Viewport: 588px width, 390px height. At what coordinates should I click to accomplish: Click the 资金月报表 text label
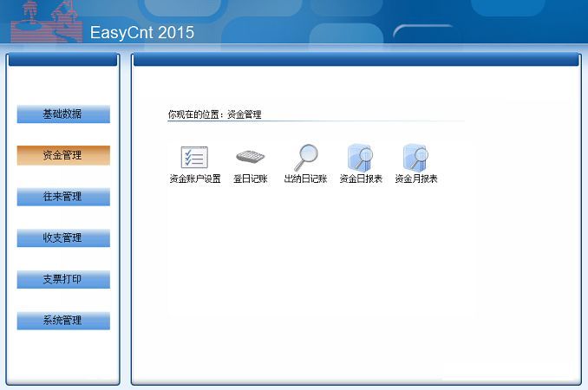click(x=415, y=179)
